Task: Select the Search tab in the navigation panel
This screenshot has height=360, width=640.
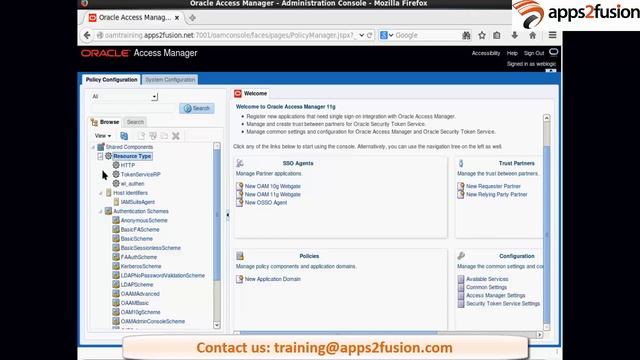Action: [x=135, y=122]
